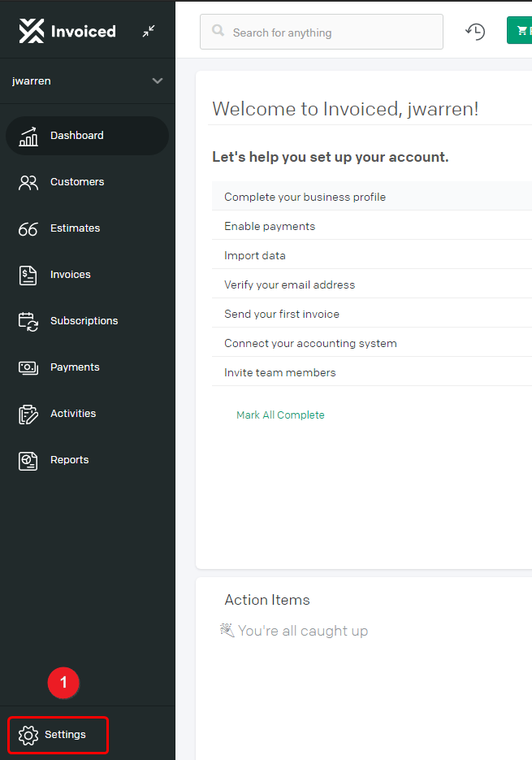Click the Mark All Complete link
This screenshot has height=760, width=532.
280,415
